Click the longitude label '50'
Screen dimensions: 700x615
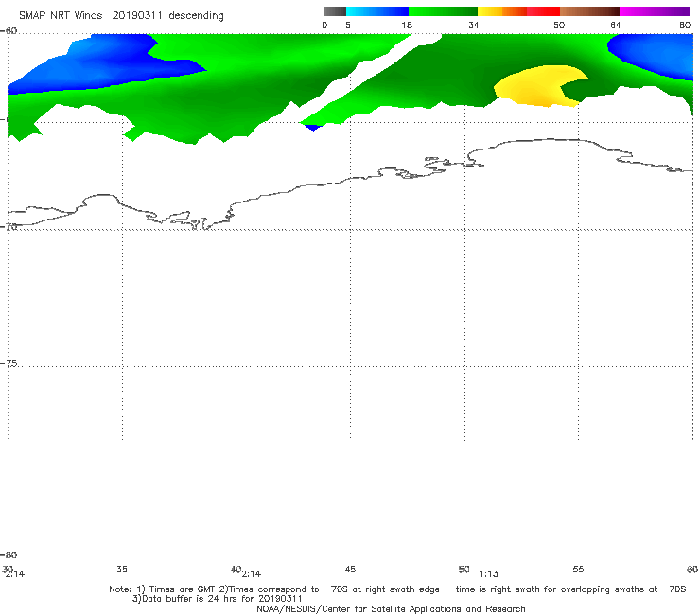coord(464,569)
